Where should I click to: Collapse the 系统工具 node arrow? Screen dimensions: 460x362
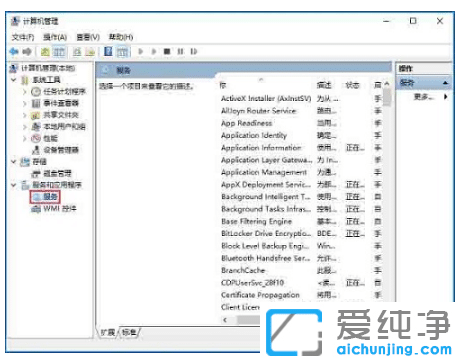pyautogui.click(x=14, y=80)
